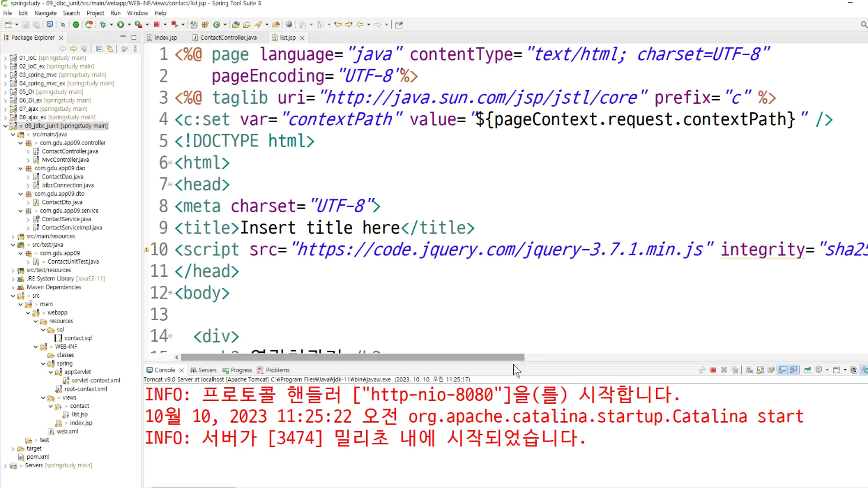Select contact.sql in the tree
868x488 pixels.
tap(78, 338)
